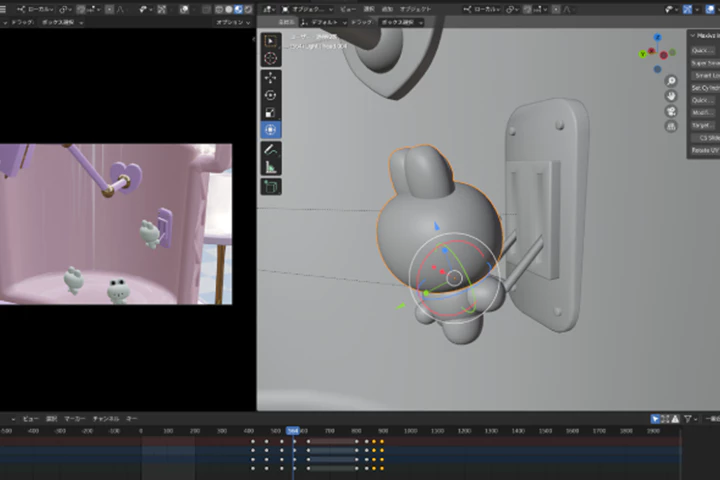Select the Annotate pencil tool
Viewport: 720px width, 480px height.
pos(270,150)
